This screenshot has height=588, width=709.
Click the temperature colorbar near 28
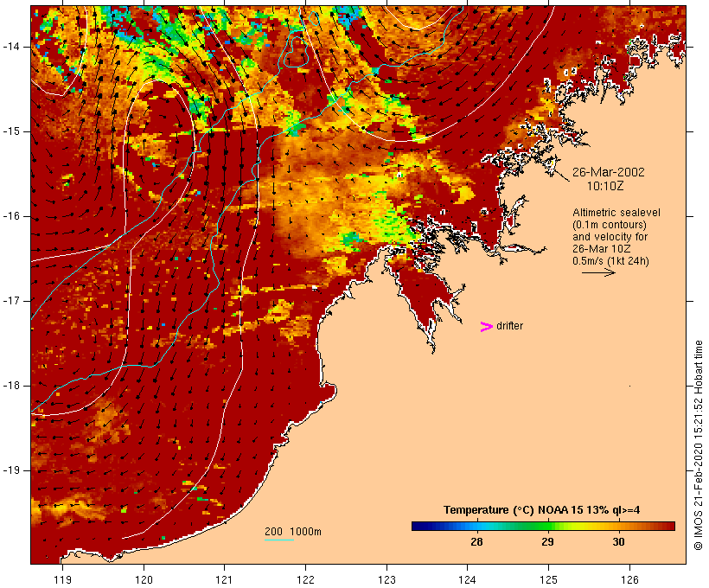tap(476, 526)
